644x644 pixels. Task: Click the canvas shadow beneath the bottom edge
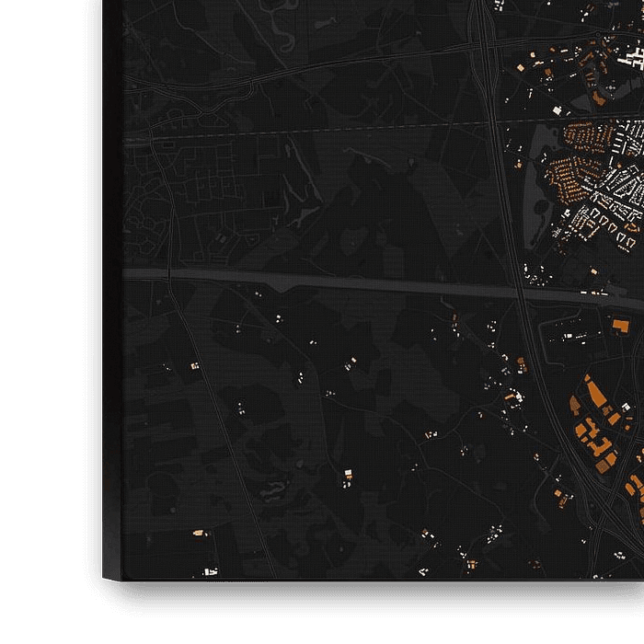click(x=368, y=598)
